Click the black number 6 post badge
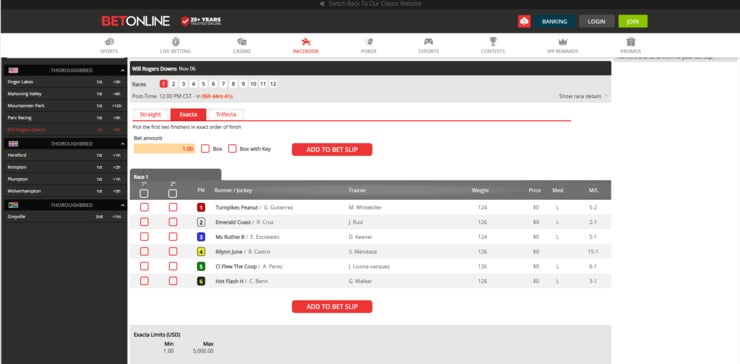740x364 pixels. point(201,281)
